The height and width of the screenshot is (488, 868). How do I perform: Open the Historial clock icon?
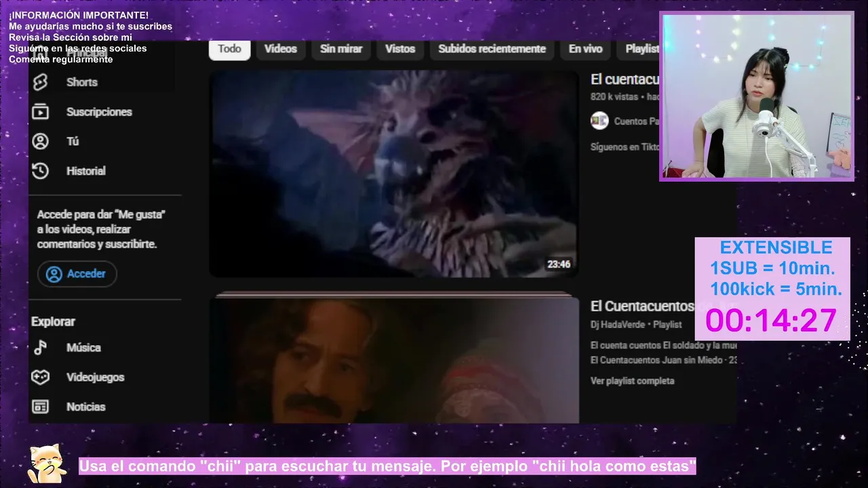click(x=41, y=171)
